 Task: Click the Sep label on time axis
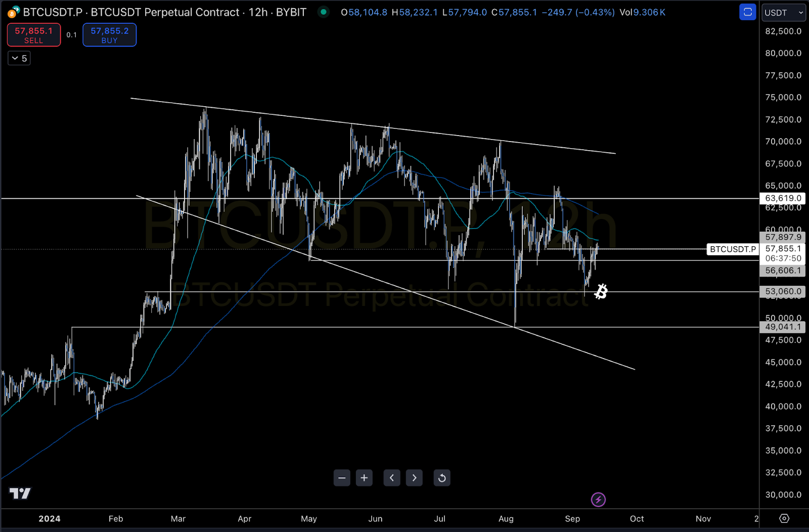(572, 518)
